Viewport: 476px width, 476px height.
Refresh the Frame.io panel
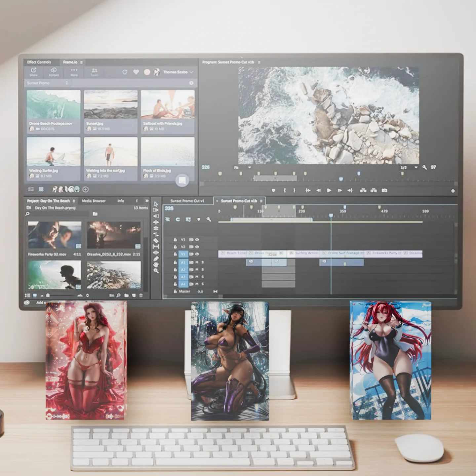pos(125,72)
